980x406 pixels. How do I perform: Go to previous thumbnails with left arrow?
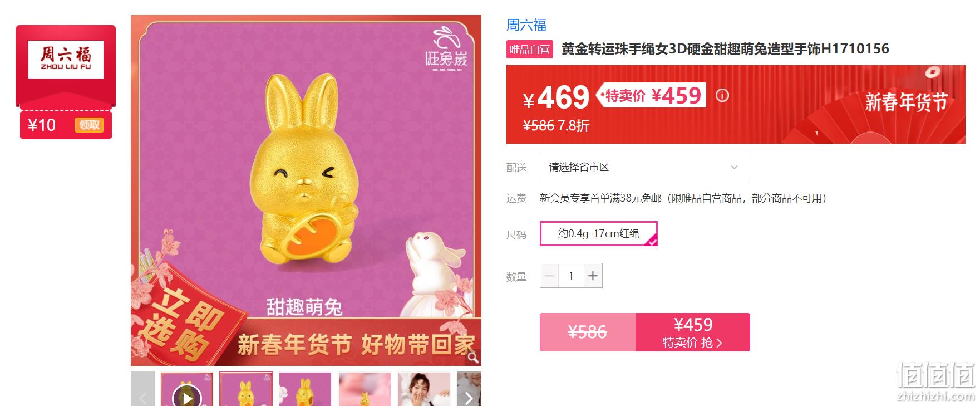143,398
